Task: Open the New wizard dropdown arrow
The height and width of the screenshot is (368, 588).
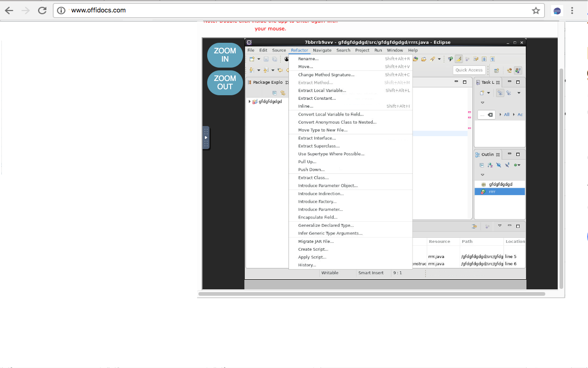Action: point(259,59)
